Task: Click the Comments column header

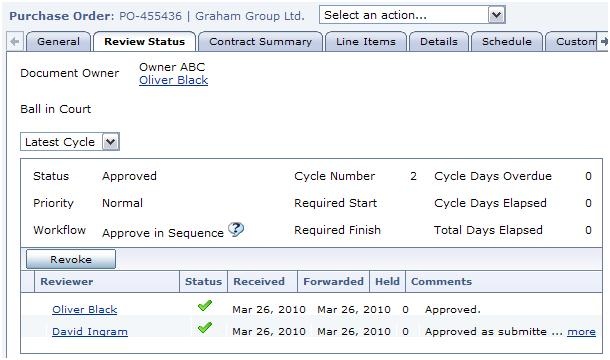Action: 441,281
